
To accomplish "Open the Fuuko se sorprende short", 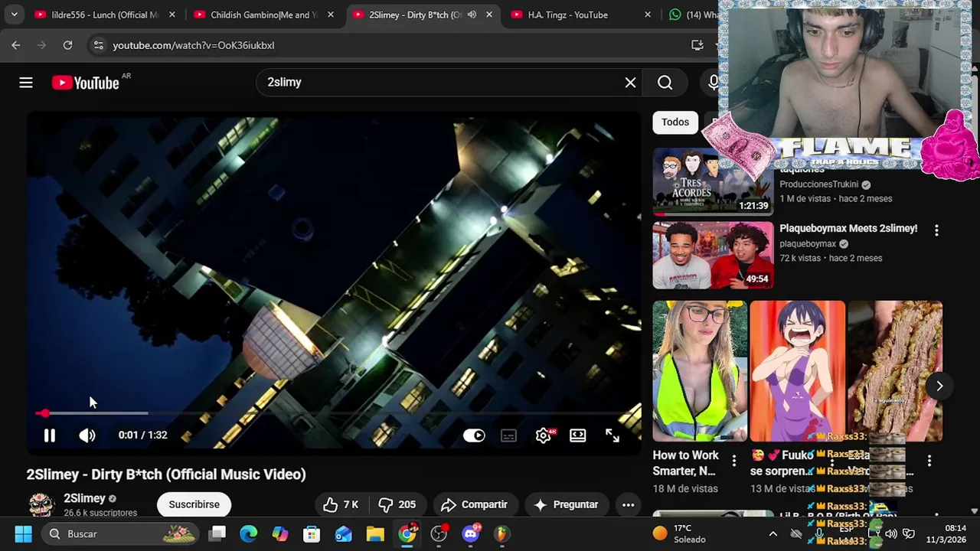I will click(x=797, y=371).
